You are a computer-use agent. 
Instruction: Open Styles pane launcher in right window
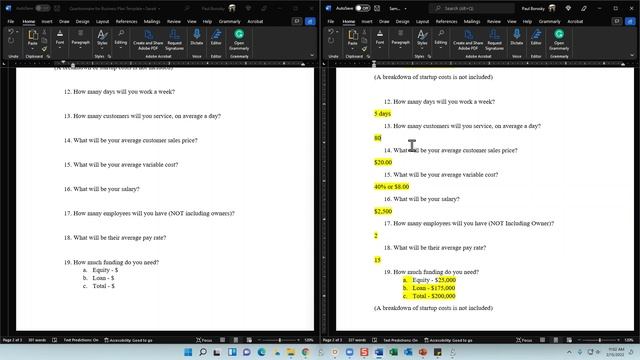coord(429,56)
